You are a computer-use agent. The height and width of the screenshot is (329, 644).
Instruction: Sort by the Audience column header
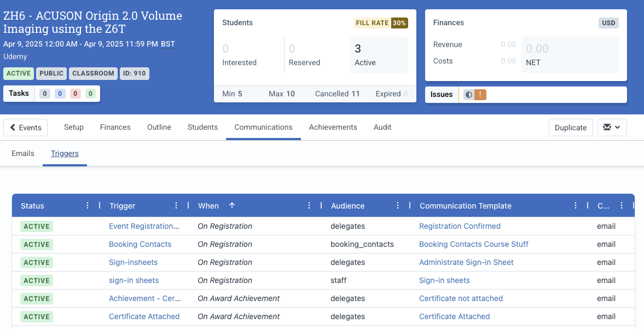pyautogui.click(x=348, y=206)
